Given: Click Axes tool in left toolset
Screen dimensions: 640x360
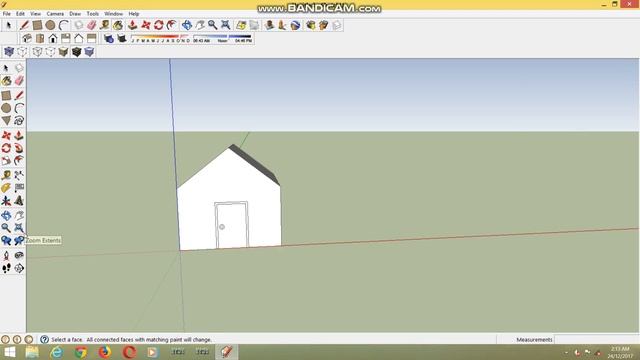Looking at the screenshot, I should (x=6, y=200).
